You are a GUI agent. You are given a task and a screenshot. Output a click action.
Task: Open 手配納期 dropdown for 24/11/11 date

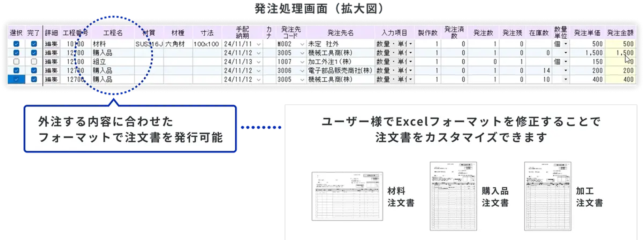coord(259,44)
